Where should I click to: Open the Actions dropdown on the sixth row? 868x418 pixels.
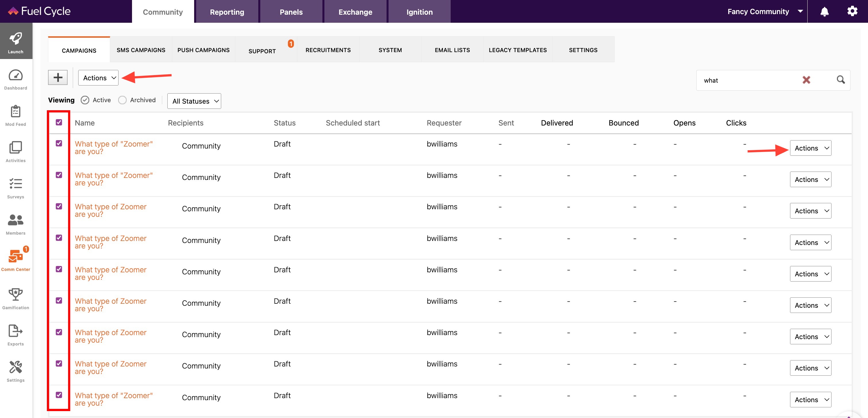click(810, 305)
